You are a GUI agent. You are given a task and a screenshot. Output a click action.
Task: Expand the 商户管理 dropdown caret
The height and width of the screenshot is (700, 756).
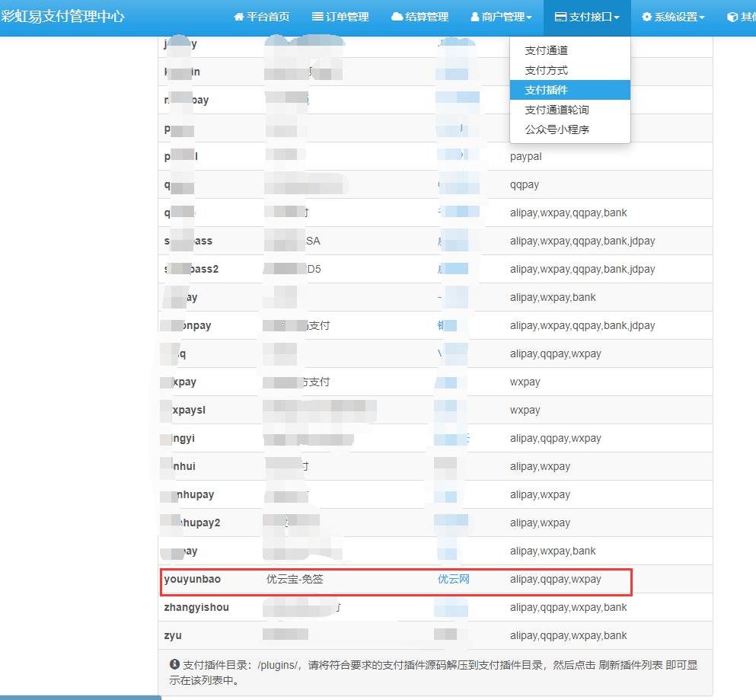[x=529, y=18]
